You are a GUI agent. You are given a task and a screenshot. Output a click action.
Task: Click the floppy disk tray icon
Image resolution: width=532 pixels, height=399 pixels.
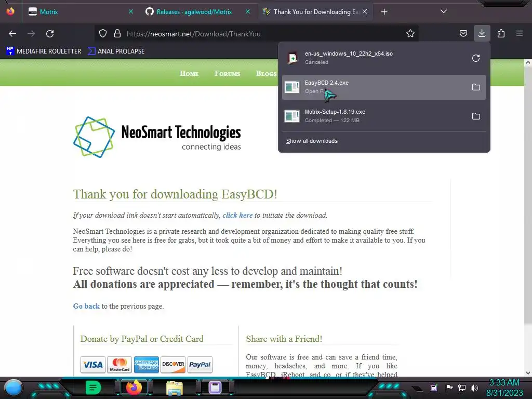point(434,388)
